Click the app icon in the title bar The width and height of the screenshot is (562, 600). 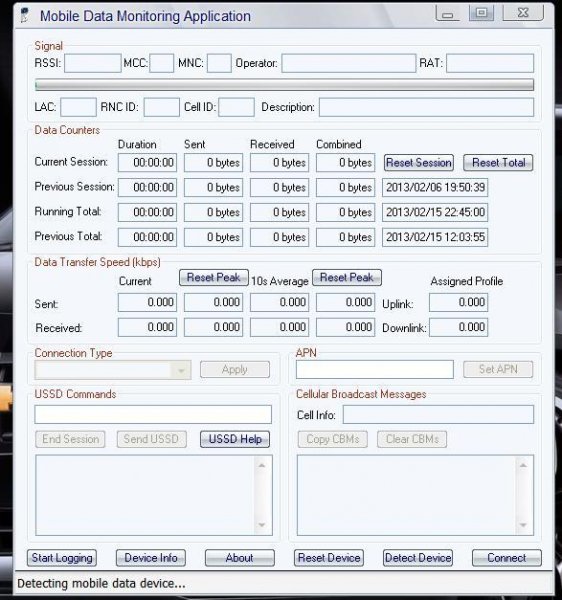point(25,16)
